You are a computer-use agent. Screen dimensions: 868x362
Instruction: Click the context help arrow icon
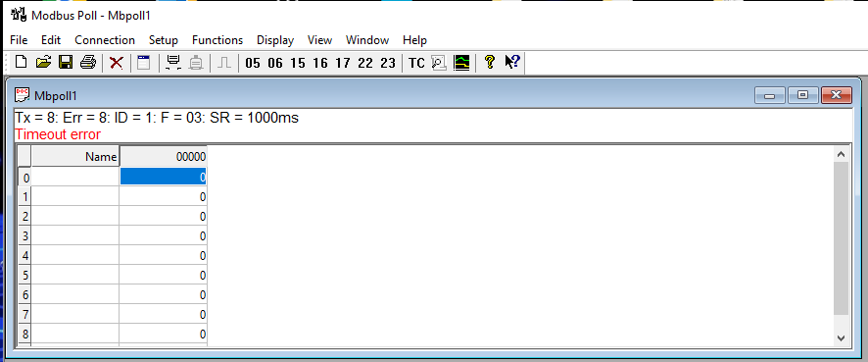click(x=512, y=62)
